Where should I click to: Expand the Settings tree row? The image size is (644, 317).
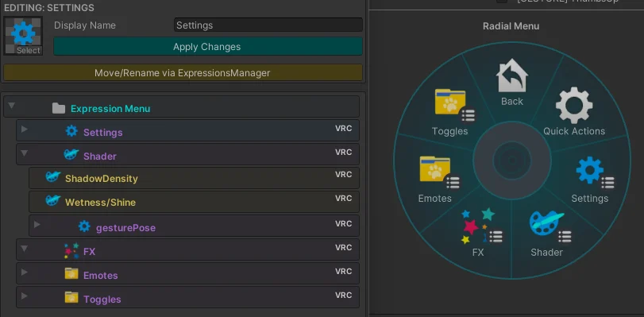(25, 130)
